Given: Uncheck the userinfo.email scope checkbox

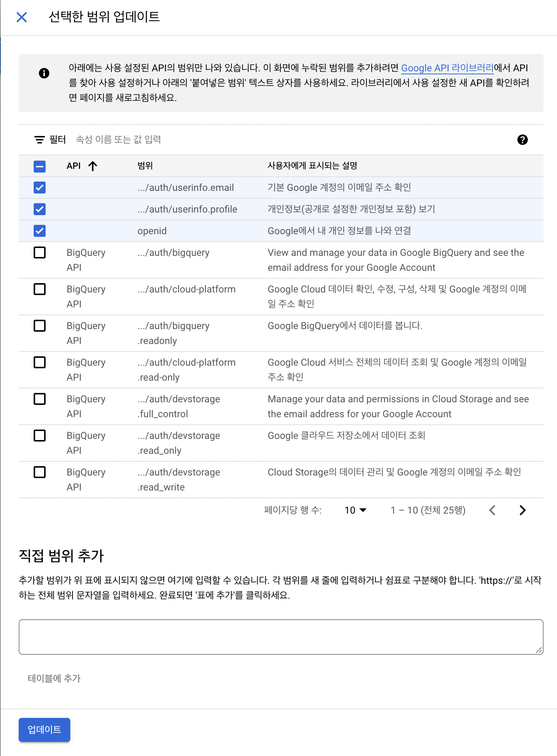Looking at the screenshot, I should pos(40,188).
